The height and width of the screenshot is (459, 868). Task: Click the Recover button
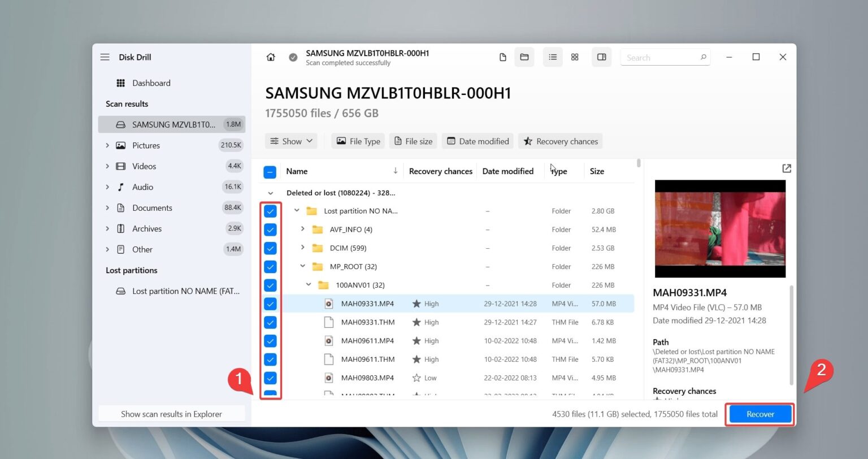coord(759,413)
